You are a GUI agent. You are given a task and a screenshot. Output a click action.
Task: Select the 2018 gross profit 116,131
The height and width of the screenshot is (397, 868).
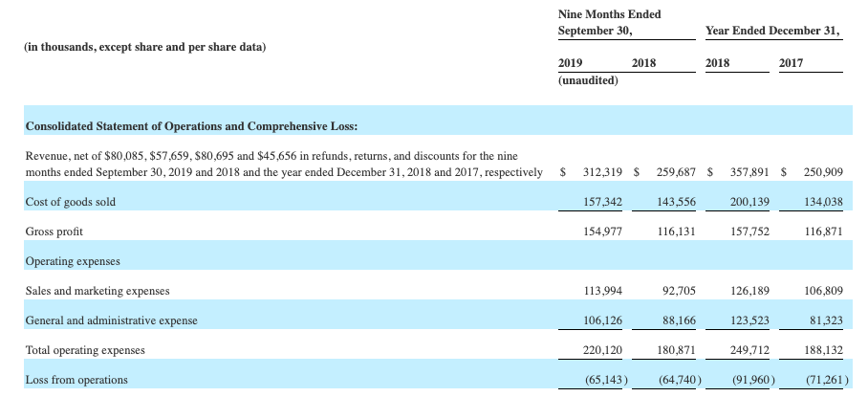(x=676, y=232)
